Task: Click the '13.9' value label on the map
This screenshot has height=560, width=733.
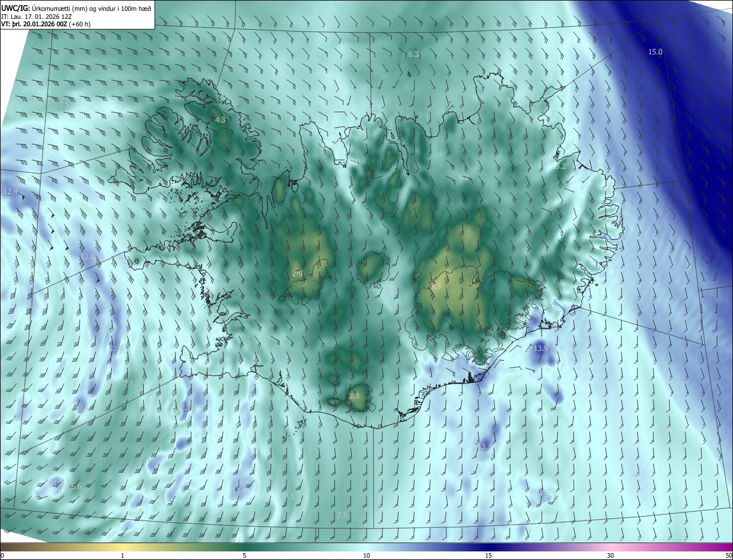Action: pos(541,349)
